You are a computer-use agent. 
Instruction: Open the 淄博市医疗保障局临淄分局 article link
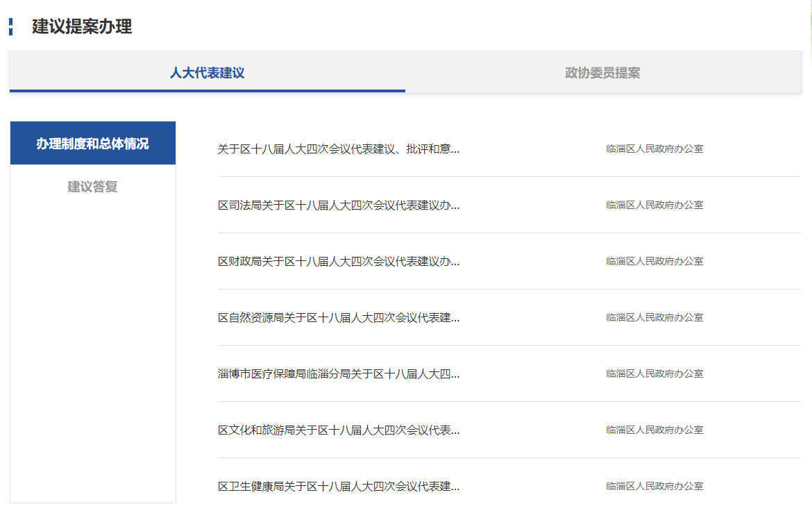pos(338,373)
